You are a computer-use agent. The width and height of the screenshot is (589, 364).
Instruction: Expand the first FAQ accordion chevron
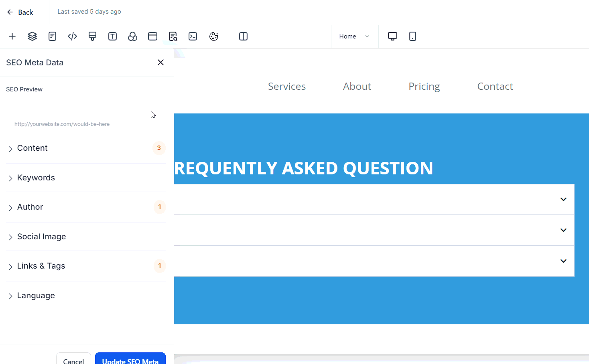coord(563,199)
